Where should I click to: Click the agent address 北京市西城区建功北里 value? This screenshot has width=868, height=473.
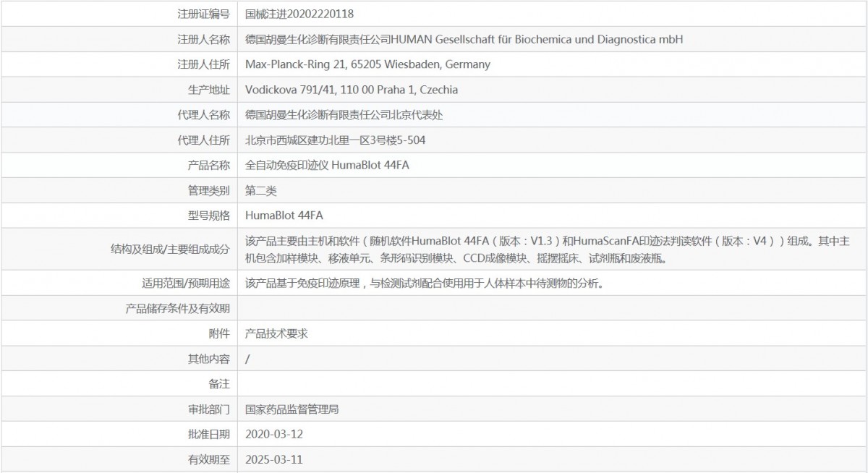[336, 140]
